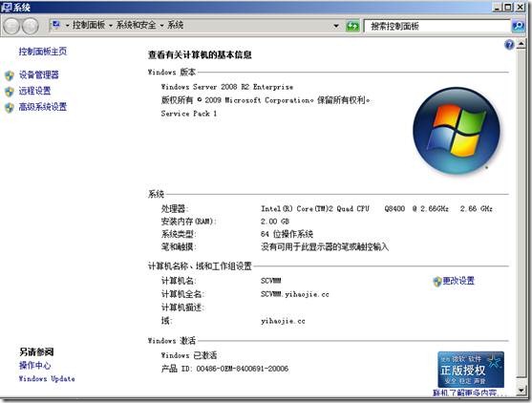Click the Forward navigation arrow button

(x=31, y=26)
